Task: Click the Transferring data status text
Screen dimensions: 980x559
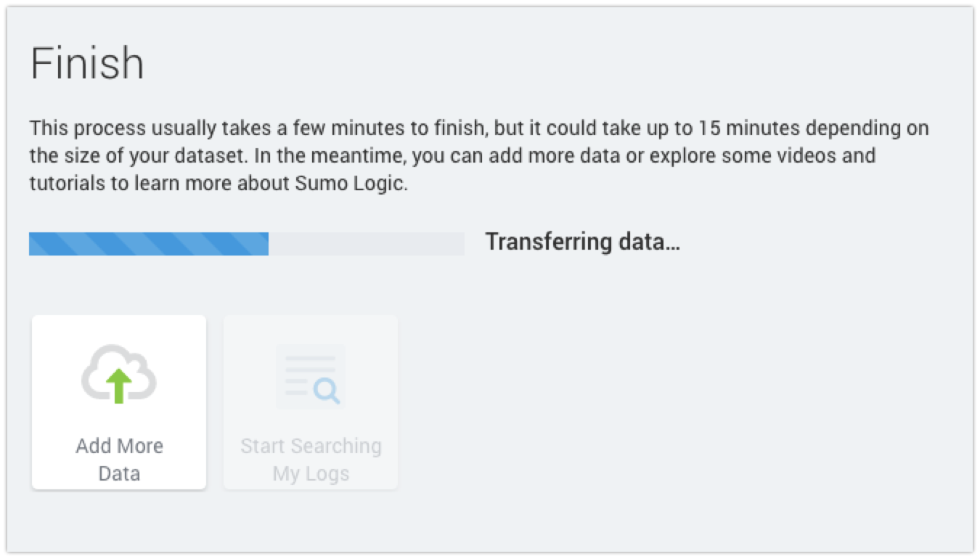Action: [x=583, y=241]
